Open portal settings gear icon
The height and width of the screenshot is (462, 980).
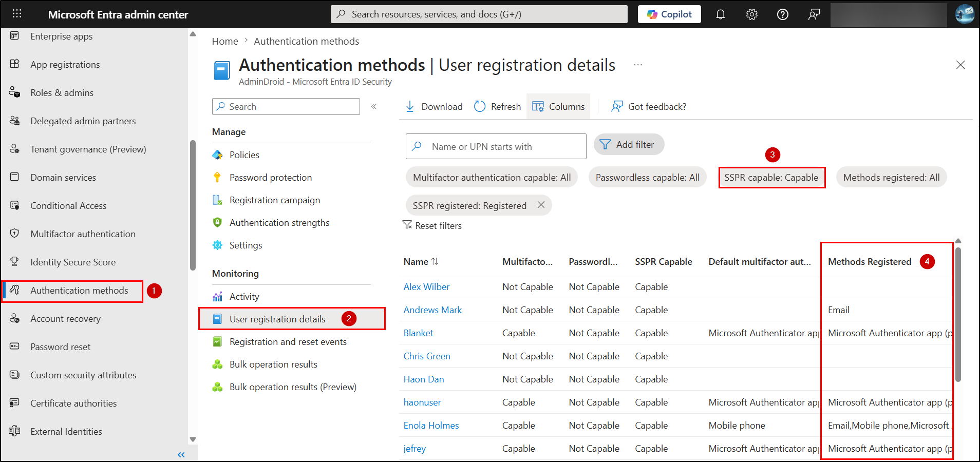(x=752, y=14)
